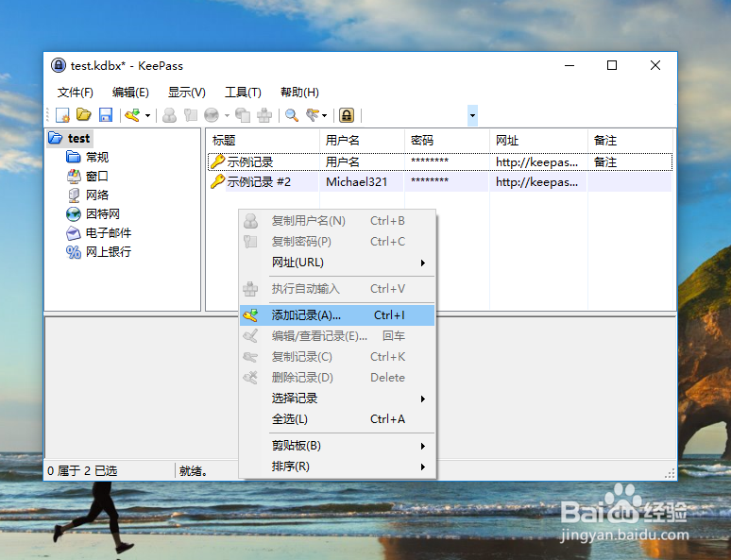Click the 备注 column header
The height and width of the screenshot is (560, 731).
[630, 141]
